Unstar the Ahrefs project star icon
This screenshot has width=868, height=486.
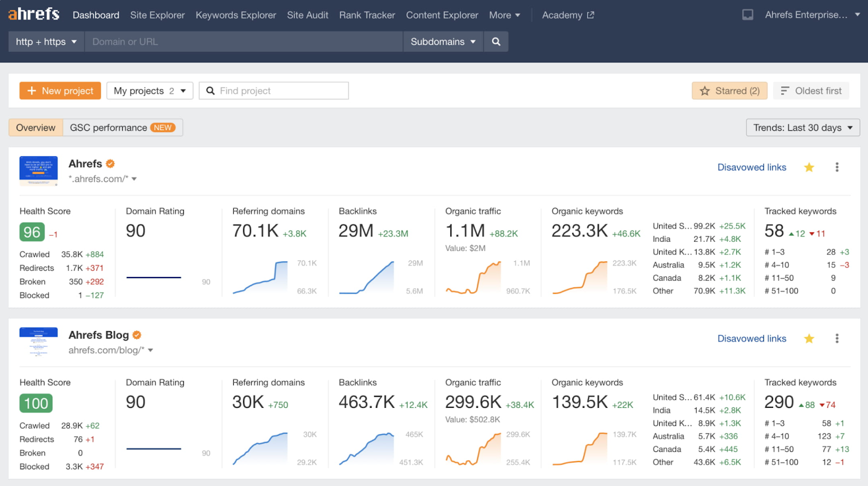(809, 167)
